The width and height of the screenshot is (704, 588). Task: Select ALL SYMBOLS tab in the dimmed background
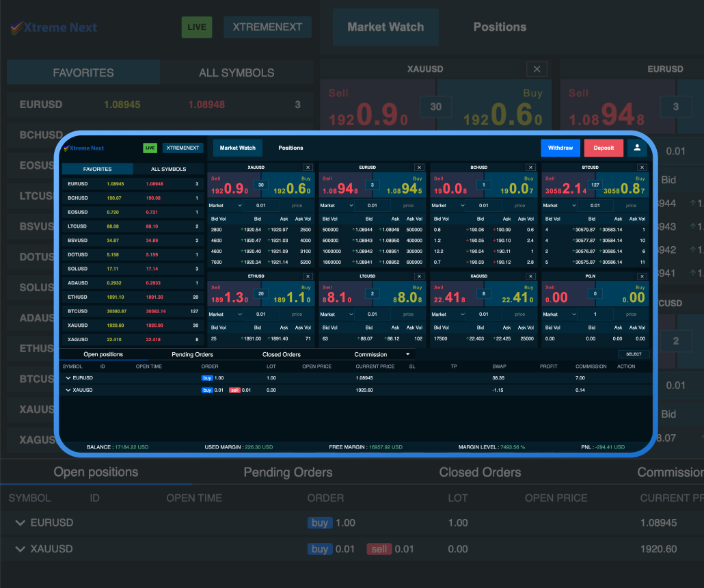pos(236,72)
